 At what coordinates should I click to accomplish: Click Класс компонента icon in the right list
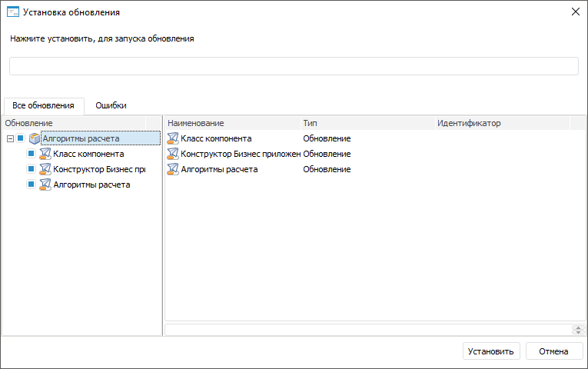coord(173,138)
